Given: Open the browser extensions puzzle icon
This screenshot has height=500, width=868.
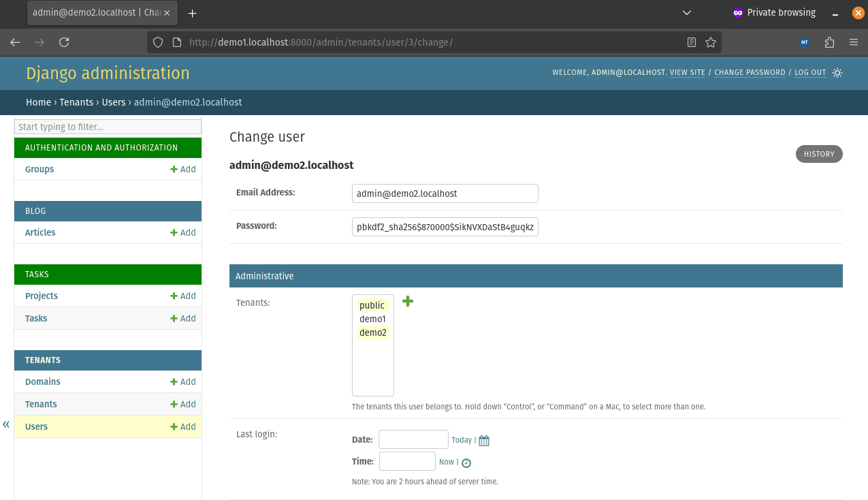Looking at the screenshot, I should click(x=829, y=42).
